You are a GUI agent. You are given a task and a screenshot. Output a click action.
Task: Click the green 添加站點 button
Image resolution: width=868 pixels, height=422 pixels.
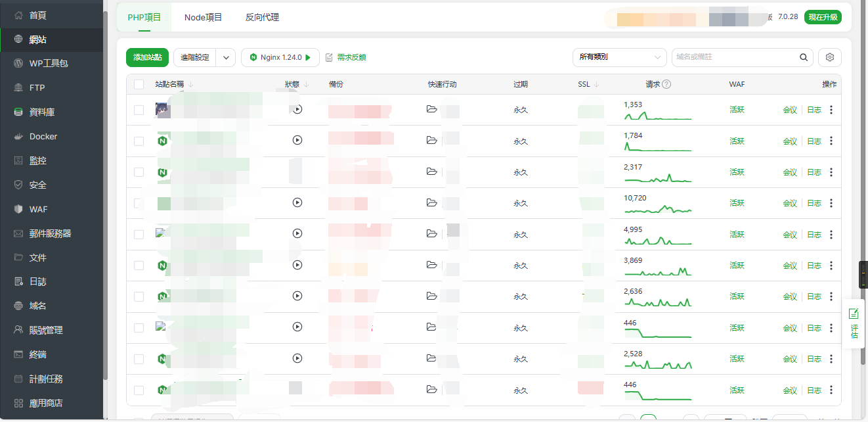pyautogui.click(x=147, y=57)
